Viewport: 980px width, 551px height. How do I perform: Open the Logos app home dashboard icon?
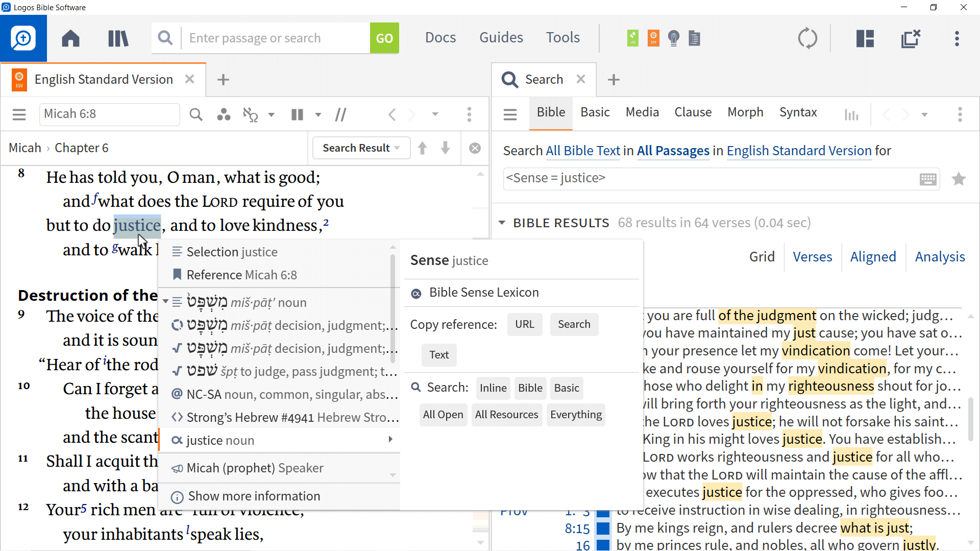tap(23, 38)
